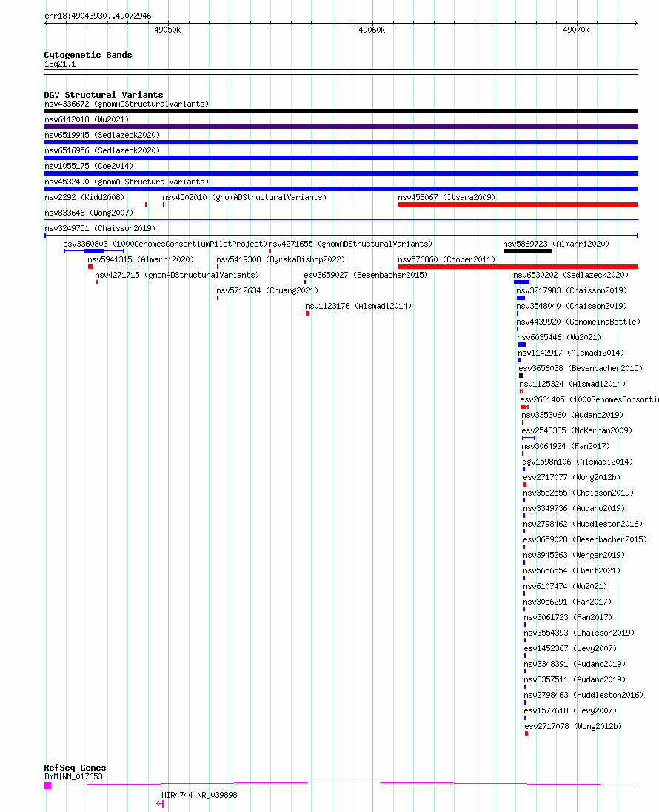Click the MIR4744 magenta arrow glyph
Viewport: 659px width, 812px height.
[161, 804]
